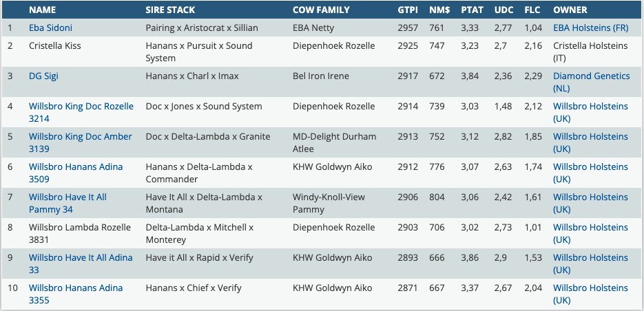The image size is (644, 311).
Task: Click Willsbro Holsteins owner in row 4
Action: tap(590, 107)
